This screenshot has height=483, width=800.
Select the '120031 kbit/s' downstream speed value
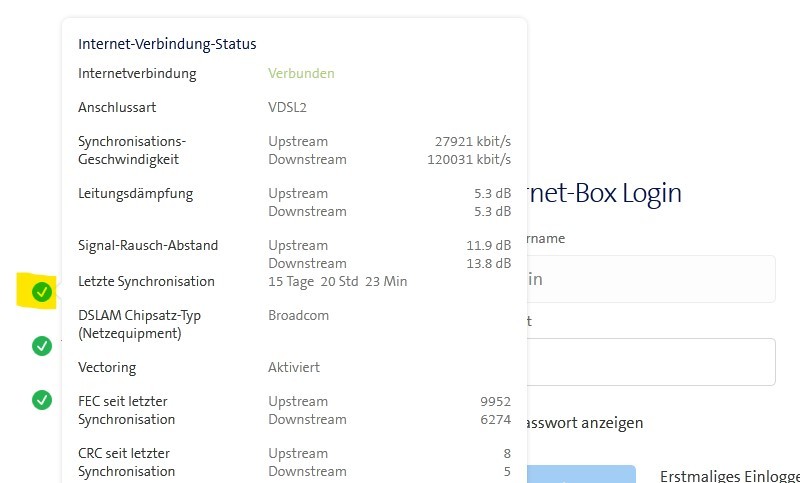coord(471,159)
